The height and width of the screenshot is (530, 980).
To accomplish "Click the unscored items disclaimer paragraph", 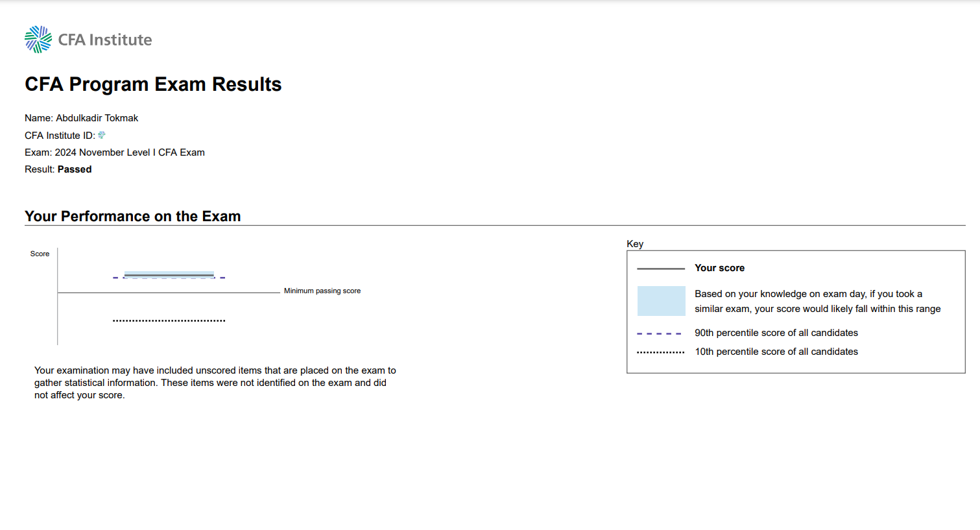I will 215,383.
